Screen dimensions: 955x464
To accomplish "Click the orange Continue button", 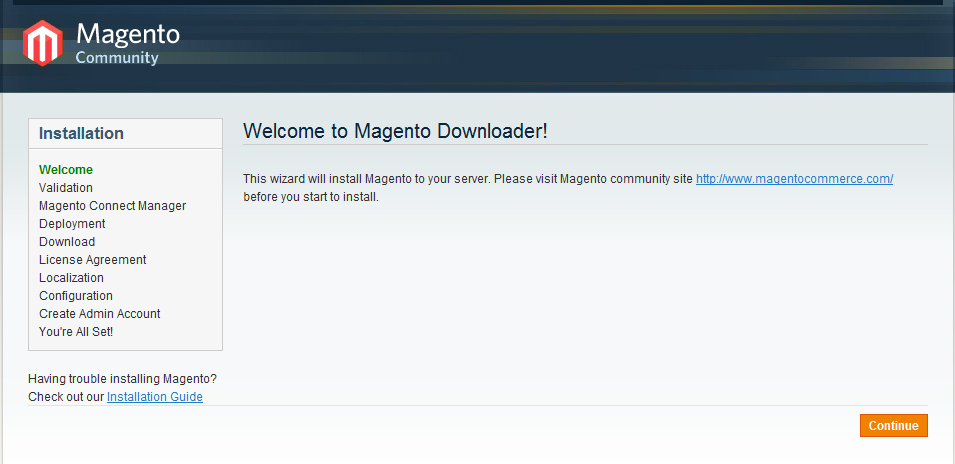I will pyautogui.click(x=893, y=426).
